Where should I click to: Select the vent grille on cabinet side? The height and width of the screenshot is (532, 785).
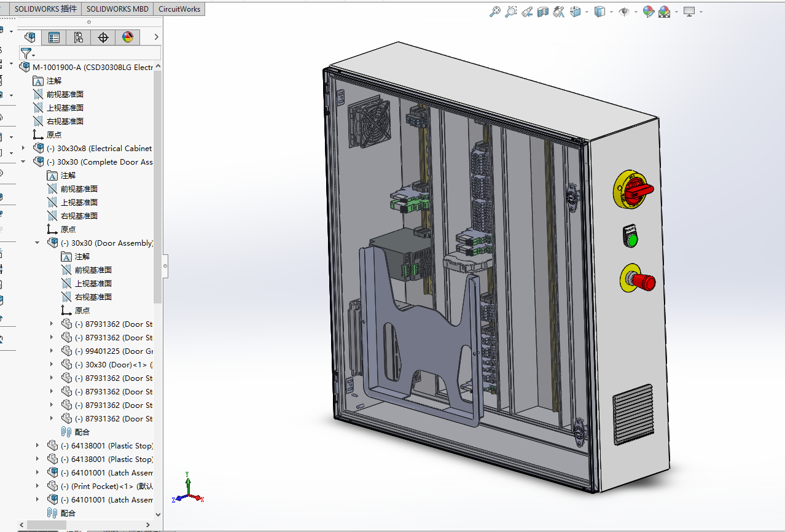pyautogui.click(x=633, y=413)
